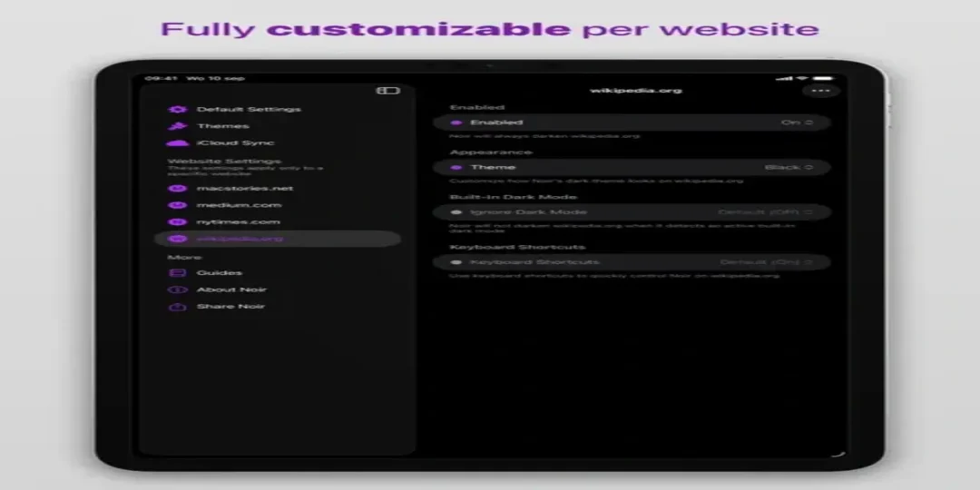The image size is (980, 490).
Task: Open the Enabled On dropdown
Action: pyautogui.click(x=797, y=122)
